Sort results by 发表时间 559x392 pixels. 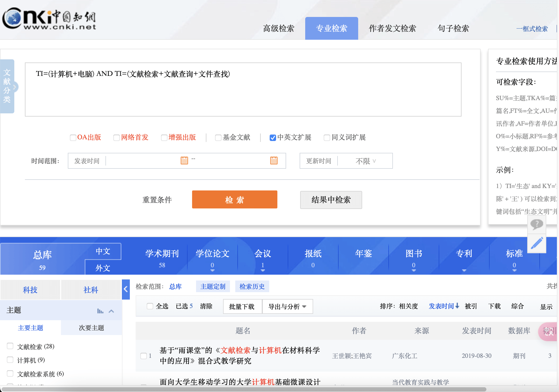point(444,306)
